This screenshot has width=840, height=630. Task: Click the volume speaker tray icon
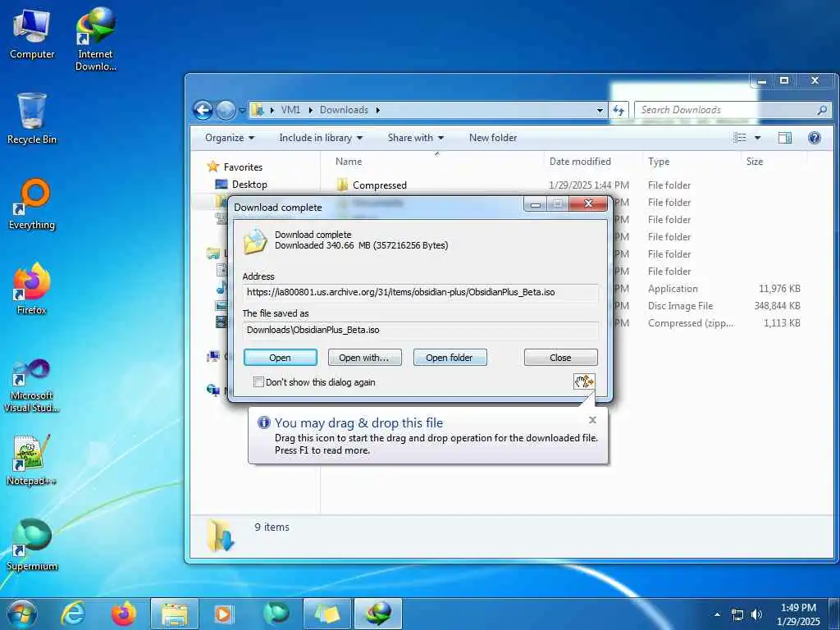756,614
